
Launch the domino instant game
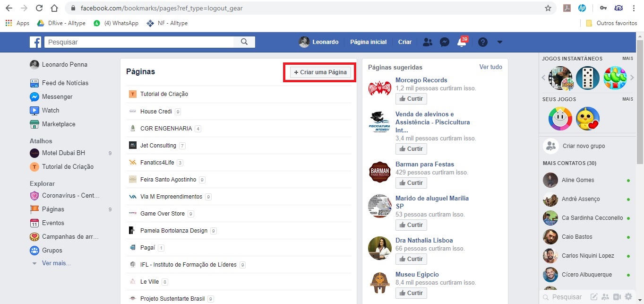[x=588, y=78]
